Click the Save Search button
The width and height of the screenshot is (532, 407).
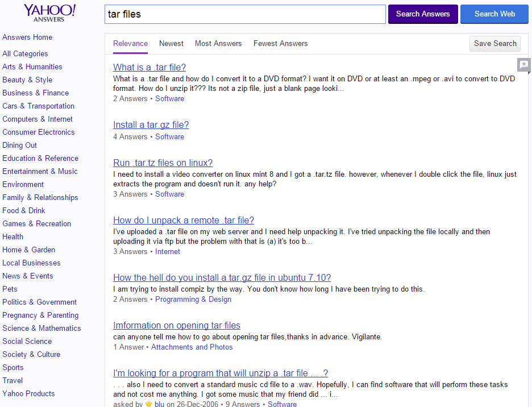494,44
